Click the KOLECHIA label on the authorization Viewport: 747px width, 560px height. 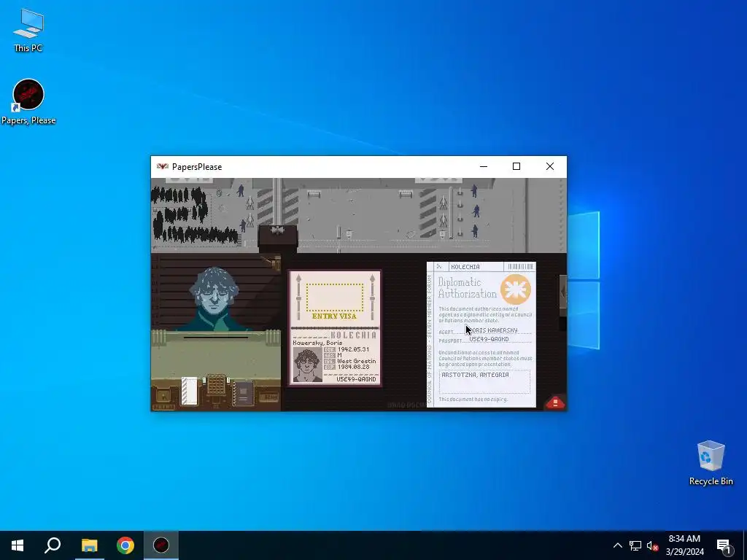click(x=465, y=267)
